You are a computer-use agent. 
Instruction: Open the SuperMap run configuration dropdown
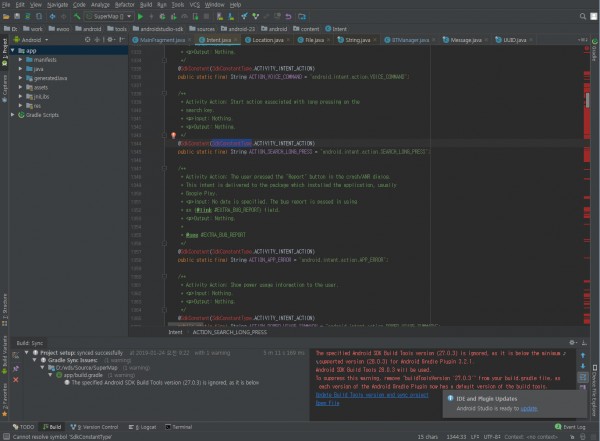click(x=109, y=16)
